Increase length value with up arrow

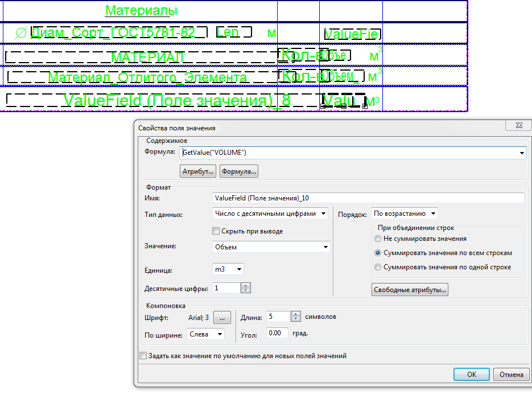[295, 314]
